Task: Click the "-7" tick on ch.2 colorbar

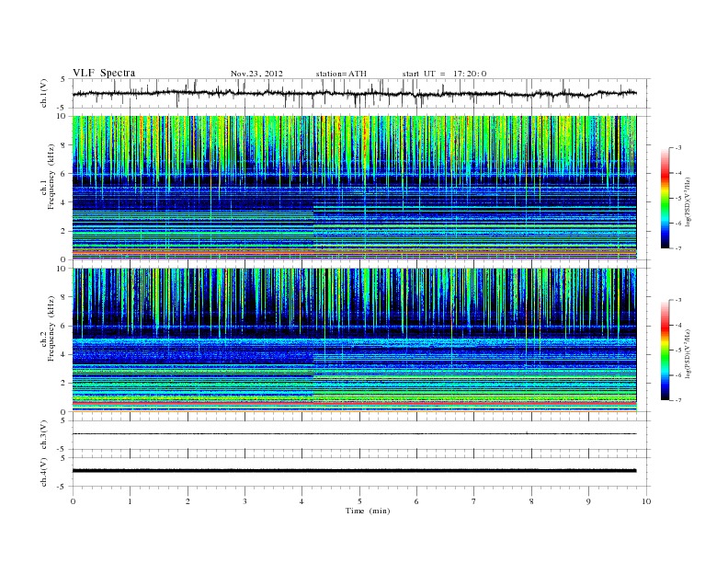Action: coord(677,400)
